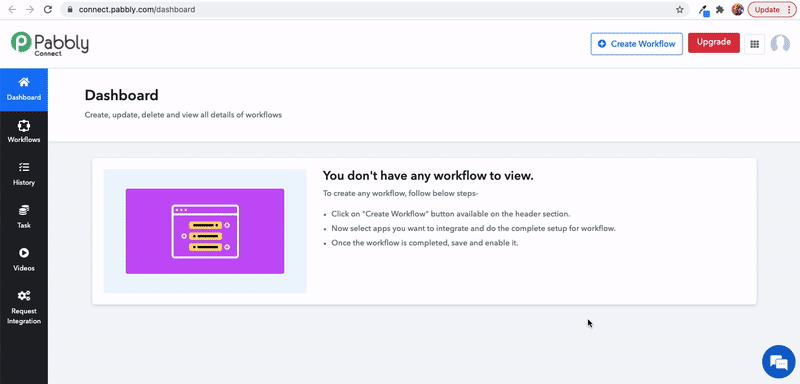Viewport: 800px width, 384px height.
Task: Open Request Integration in sidebar
Action: pyautogui.click(x=24, y=309)
